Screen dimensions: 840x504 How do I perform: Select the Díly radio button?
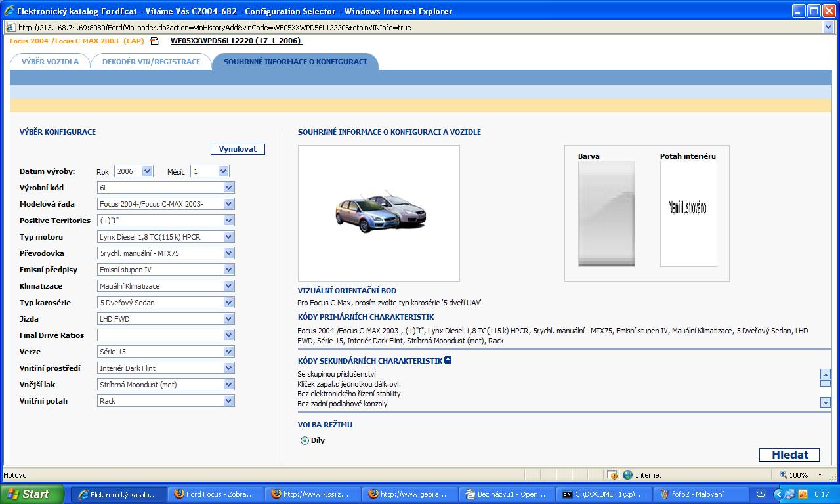[x=304, y=440]
